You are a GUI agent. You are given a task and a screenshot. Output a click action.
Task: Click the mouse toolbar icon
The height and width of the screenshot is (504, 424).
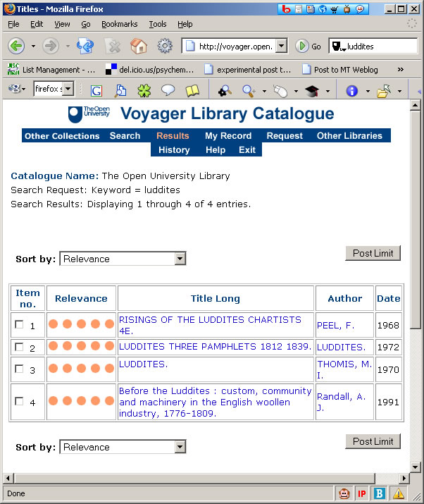[x=280, y=91]
